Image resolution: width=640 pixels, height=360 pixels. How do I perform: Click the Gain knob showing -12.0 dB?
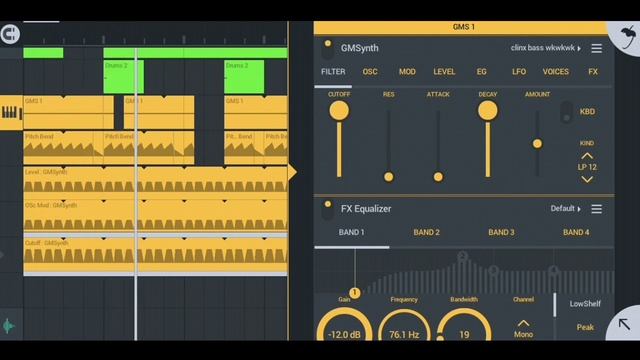[344, 325]
